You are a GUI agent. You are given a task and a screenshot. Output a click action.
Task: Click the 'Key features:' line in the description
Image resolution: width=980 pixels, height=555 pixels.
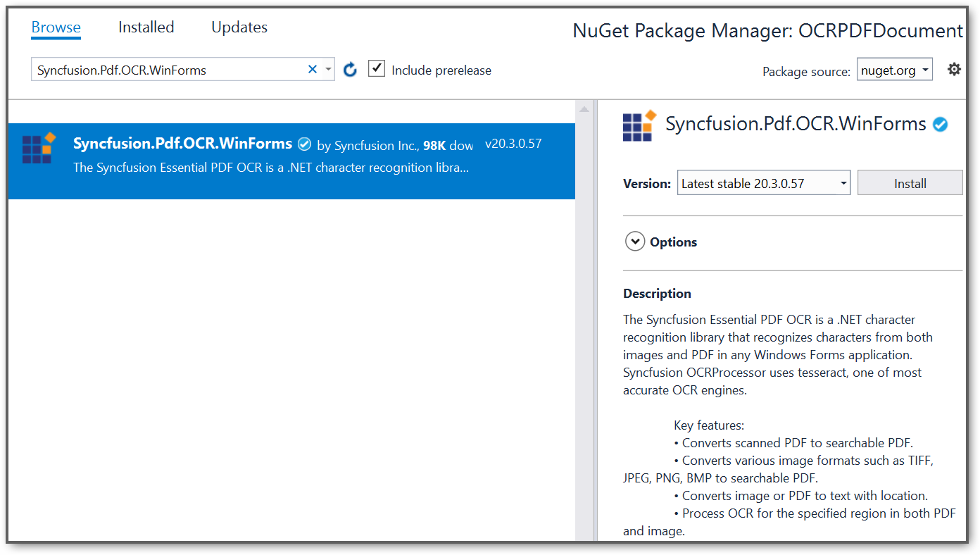(x=709, y=425)
